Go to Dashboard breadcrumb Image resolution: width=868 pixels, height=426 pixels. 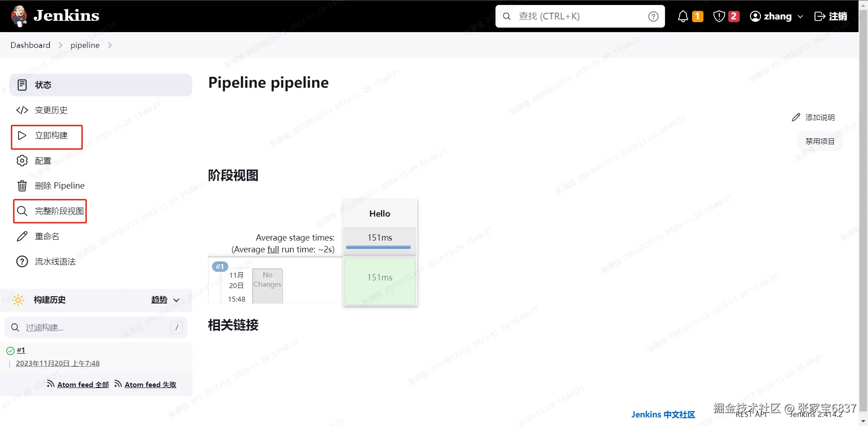click(x=30, y=45)
